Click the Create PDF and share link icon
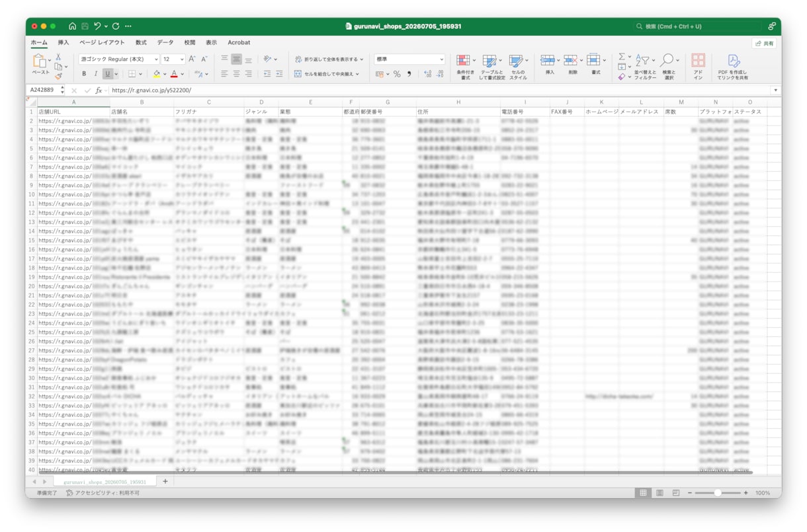Image resolution: width=807 pixels, height=532 pixels. point(733,61)
